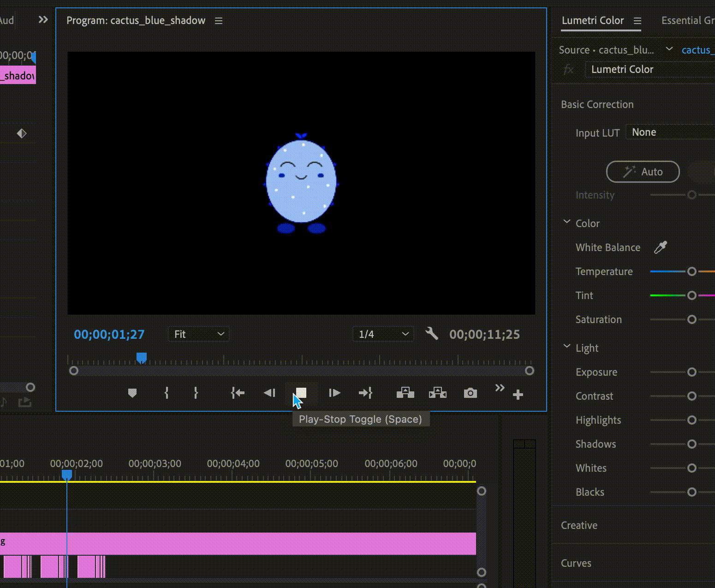
Task: Step forward one frame
Action: (334, 393)
